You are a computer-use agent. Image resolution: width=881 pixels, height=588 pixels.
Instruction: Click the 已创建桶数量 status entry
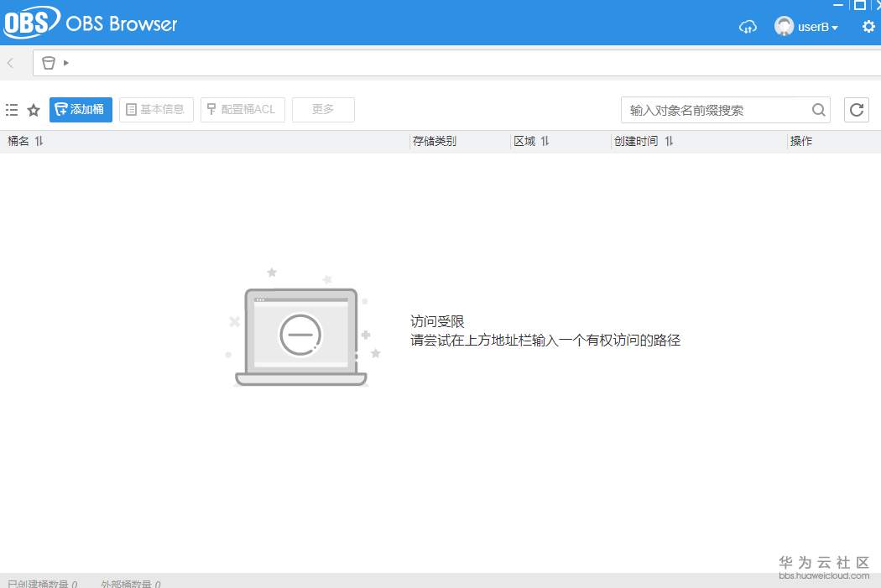[x=42, y=584]
